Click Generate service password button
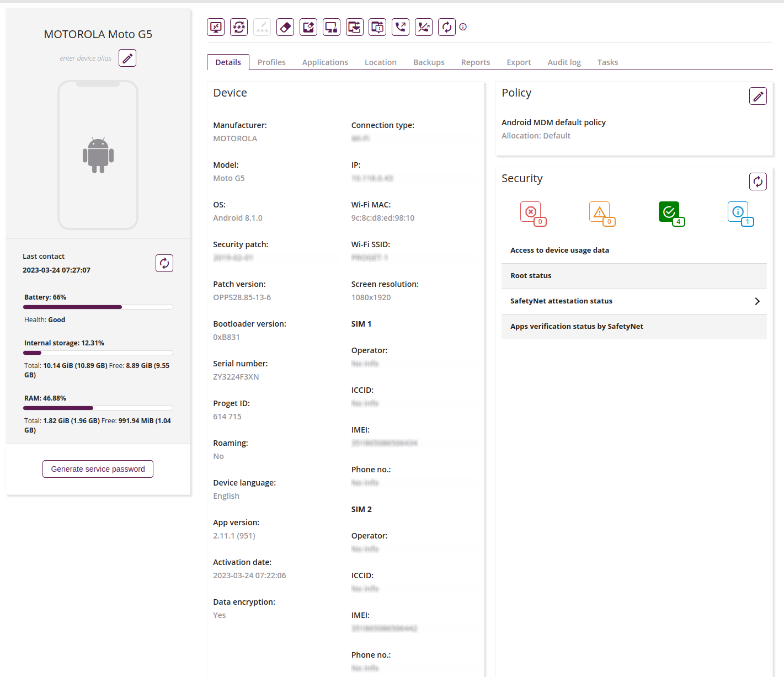Viewport: 784px width, 677px height. pos(98,469)
